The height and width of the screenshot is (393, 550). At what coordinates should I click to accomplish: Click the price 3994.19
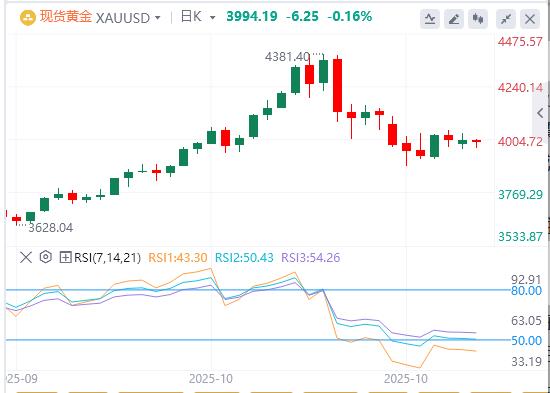pyautogui.click(x=252, y=16)
